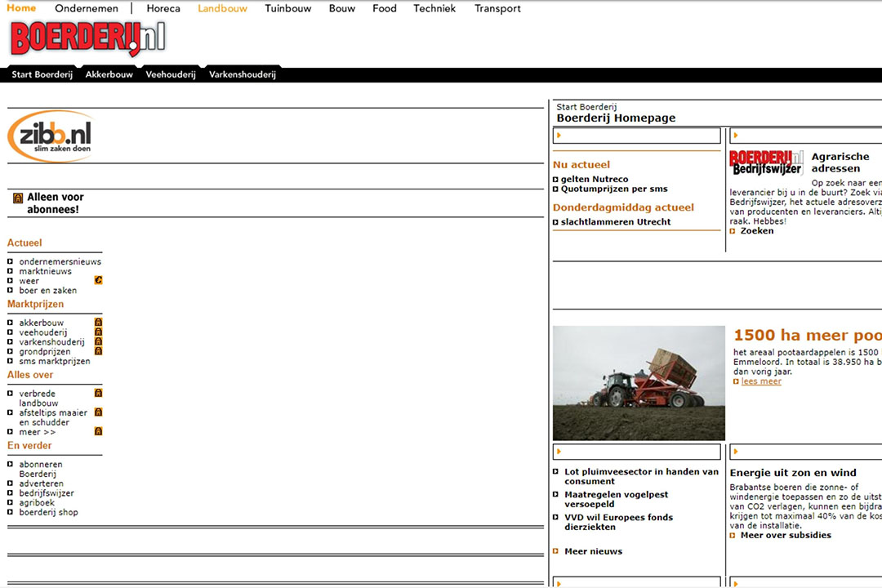Open the Ondernemen section
This screenshot has height=588, width=882.
tap(87, 8)
